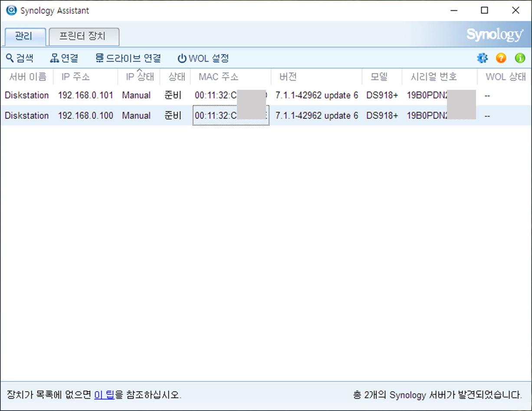
Task: Click DS918+ model in 192.168.0.100 row
Action: (382, 115)
